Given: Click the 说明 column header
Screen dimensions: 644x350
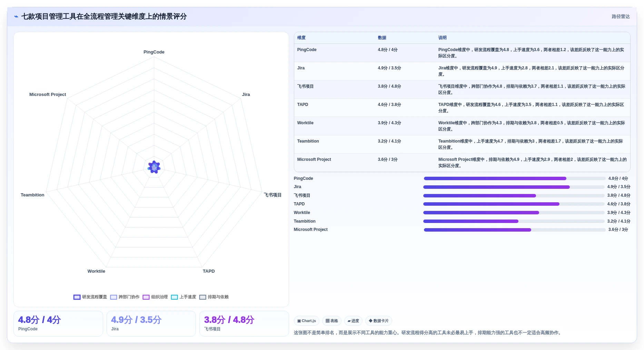Looking at the screenshot, I should (442, 38).
